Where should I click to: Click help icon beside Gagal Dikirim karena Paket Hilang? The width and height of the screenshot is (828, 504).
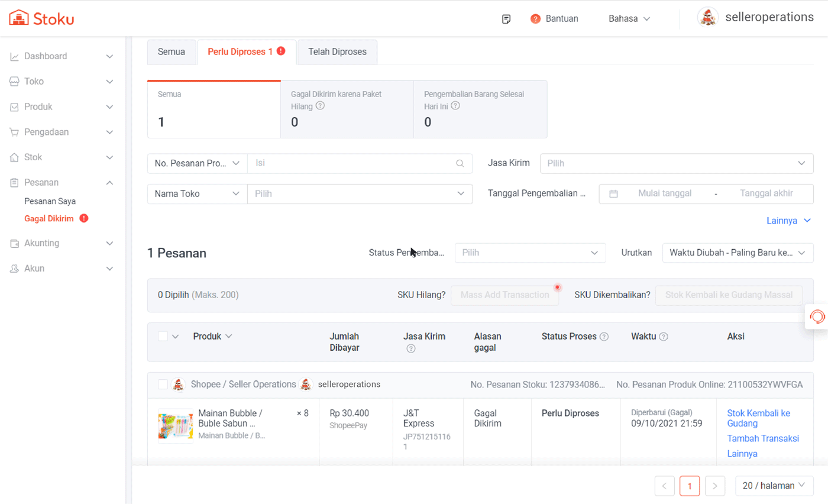coord(320,106)
